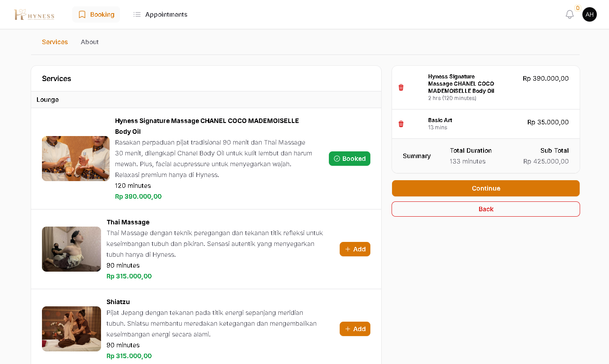The height and width of the screenshot is (364, 609).
Task: Delete Basic Art from cart
Action: tap(401, 124)
